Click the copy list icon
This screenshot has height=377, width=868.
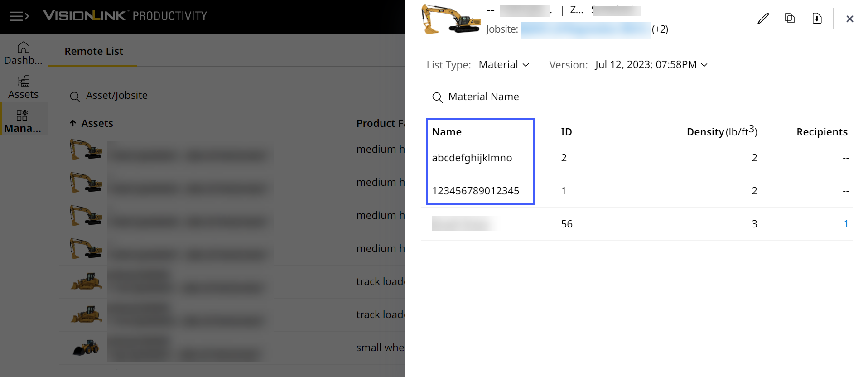click(790, 18)
